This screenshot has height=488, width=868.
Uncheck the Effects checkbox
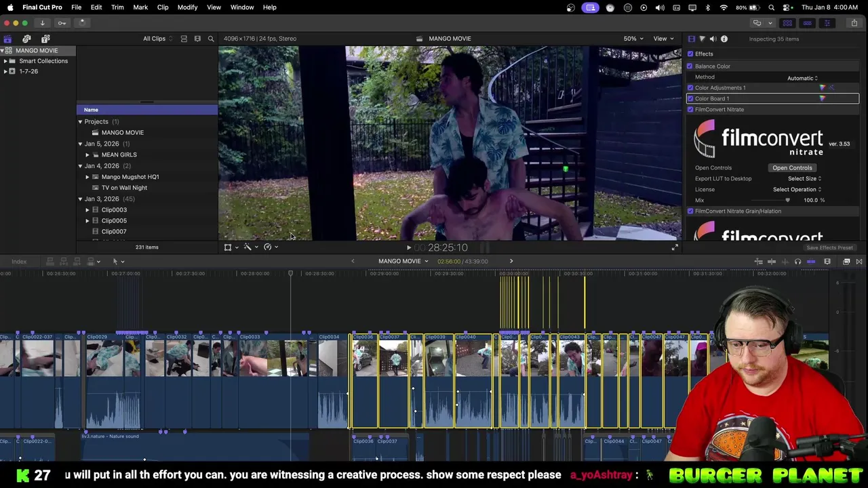(x=690, y=54)
